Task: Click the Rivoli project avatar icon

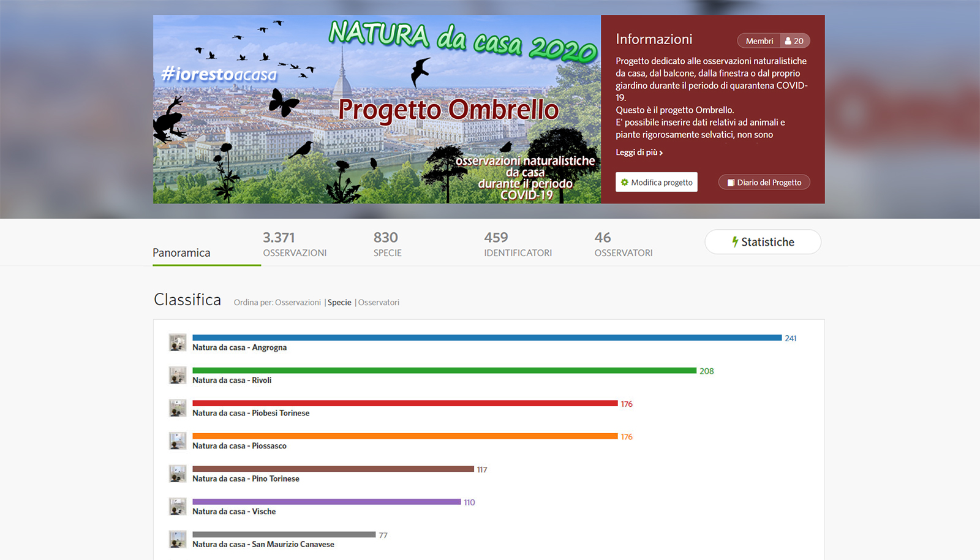Action: point(178,375)
